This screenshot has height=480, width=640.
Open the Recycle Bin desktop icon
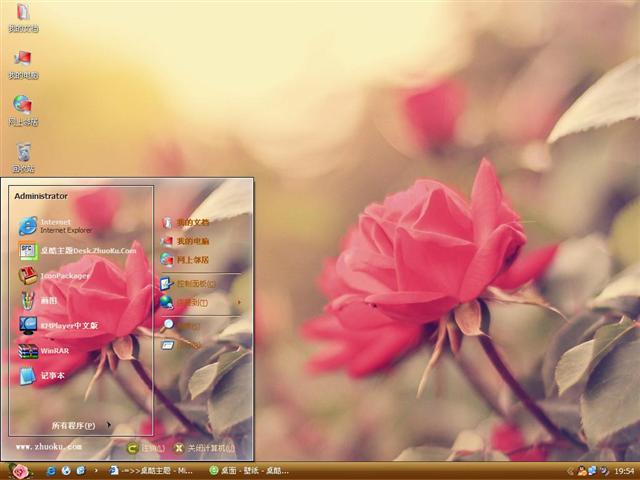[x=23, y=155]
